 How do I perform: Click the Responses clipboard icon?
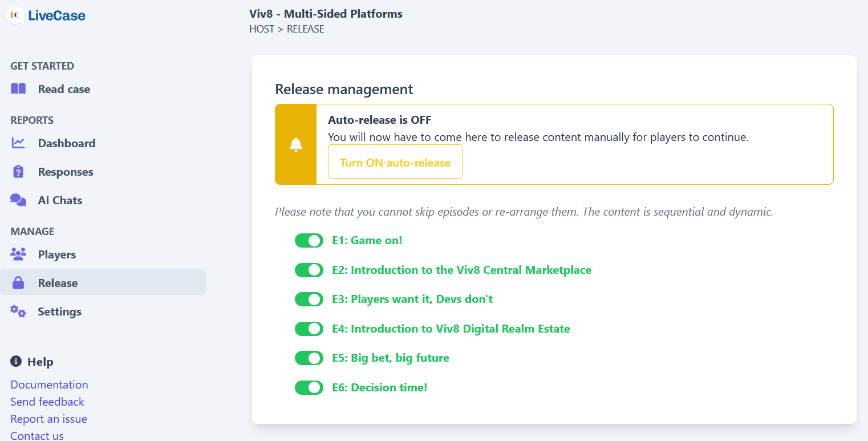pos(18,172)
